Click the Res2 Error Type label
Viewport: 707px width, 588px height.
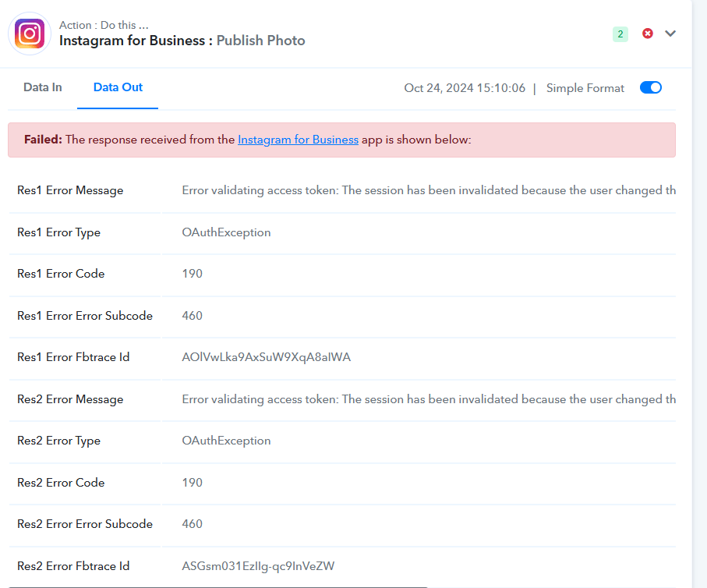point(58,441)
